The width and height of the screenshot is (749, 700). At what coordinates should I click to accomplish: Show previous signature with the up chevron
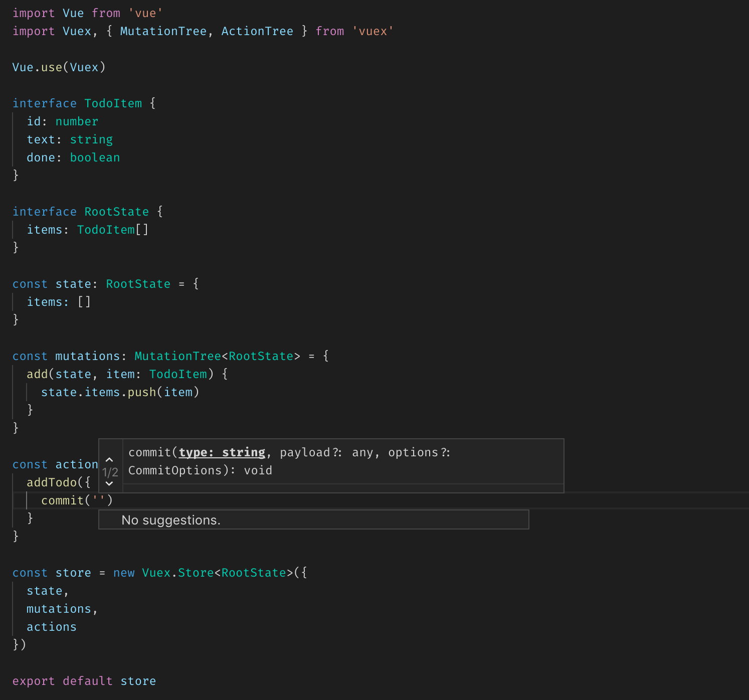pos(109,459)
